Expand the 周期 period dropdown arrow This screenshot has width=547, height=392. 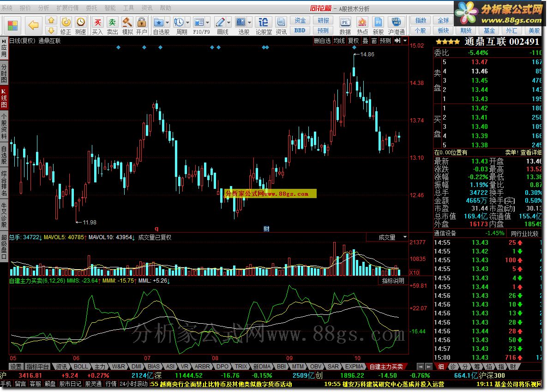coord(188,23)
